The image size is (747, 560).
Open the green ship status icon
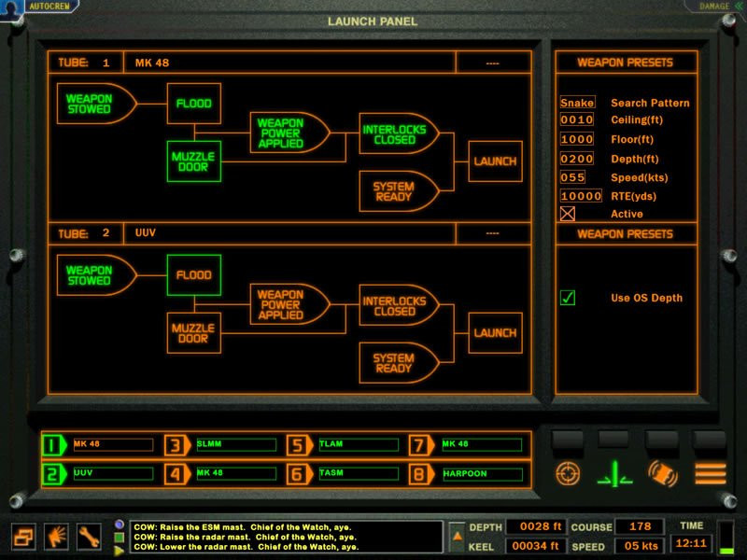point(614,474)
